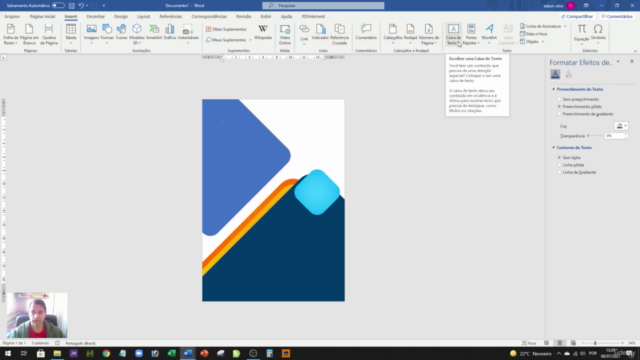Screen dimensions: 640x360
Task: Switch to the Design tab
Action: pos(121,17)
